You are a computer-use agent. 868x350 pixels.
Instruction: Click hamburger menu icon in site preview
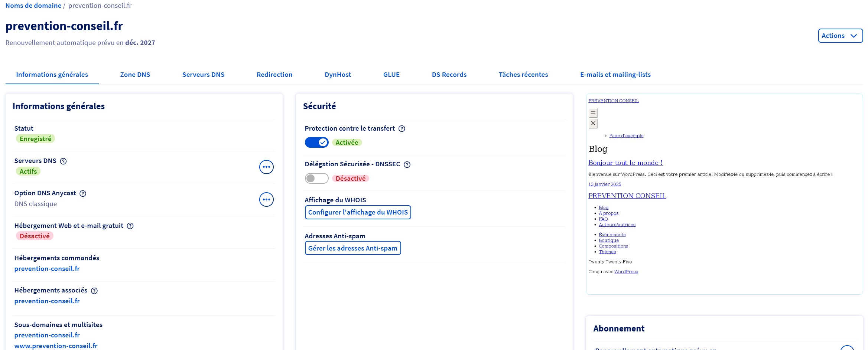click(593, 113)
